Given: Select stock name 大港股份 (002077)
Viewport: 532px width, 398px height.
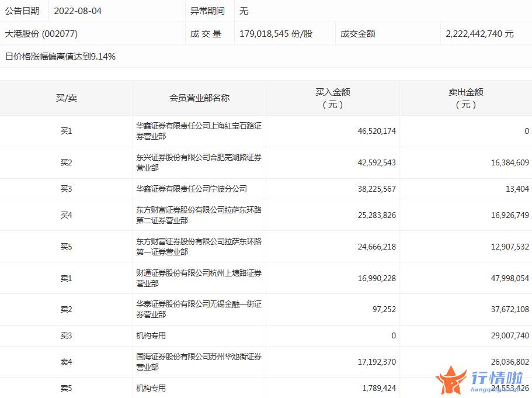Looking at the screenshot, I should pyautogui.click(x=41, y=34).
